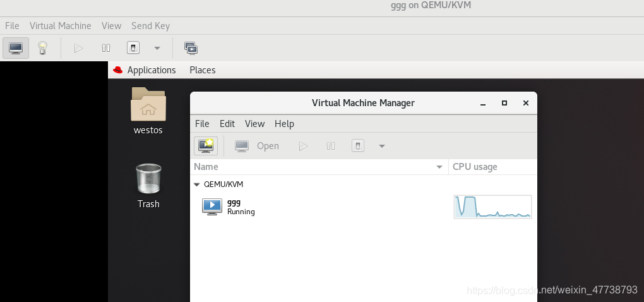Open Help menu in Virtual Machine Manager
This screenshot has width=644, height=302.
click(284, 124)
